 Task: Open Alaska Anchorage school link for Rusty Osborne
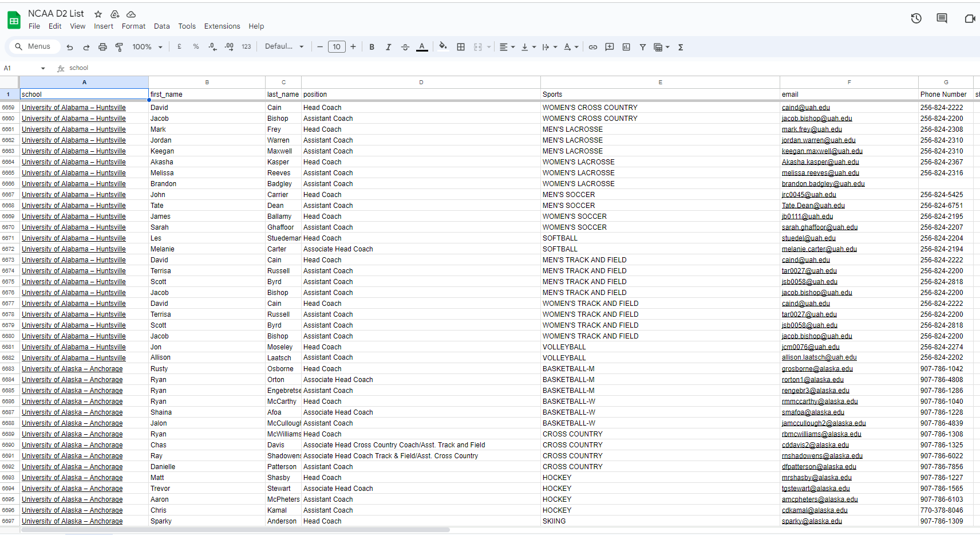pos(72,369)
